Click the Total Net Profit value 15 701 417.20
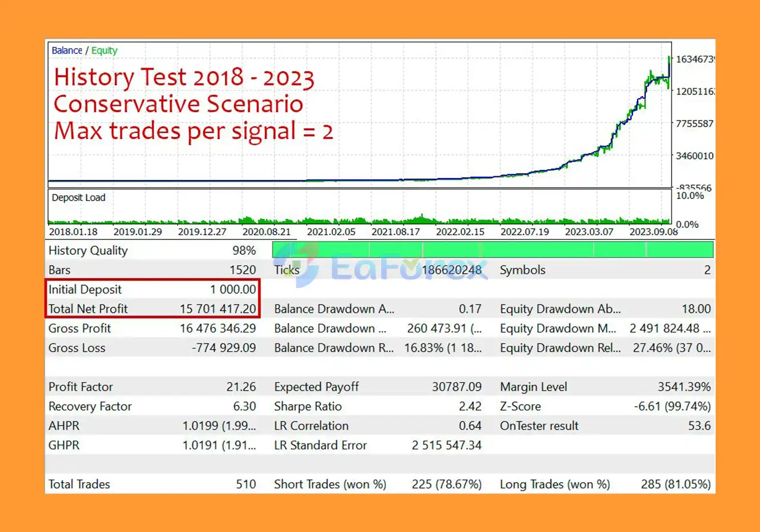 point(218,309)
